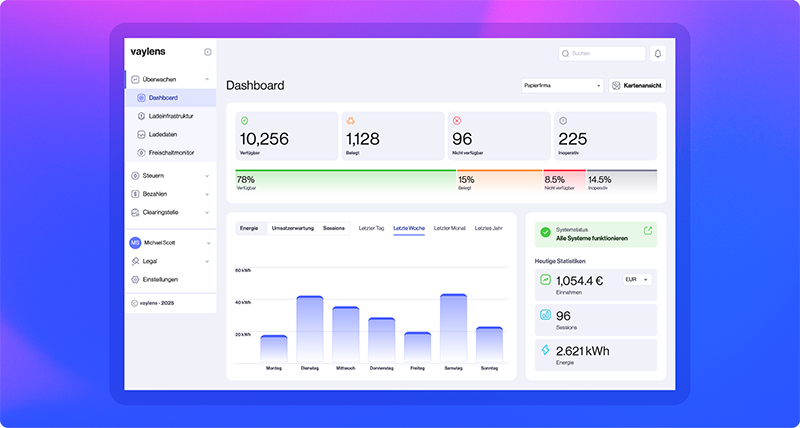
Task: Collapse the sidebar with the arrow icon
Action: click(x=208, y=52)
